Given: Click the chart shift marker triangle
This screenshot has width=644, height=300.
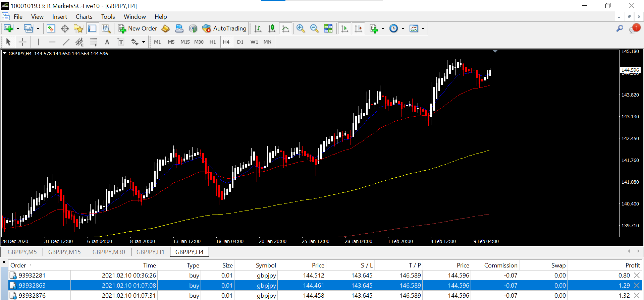Looking at the screenshot, I should [495, 51].
